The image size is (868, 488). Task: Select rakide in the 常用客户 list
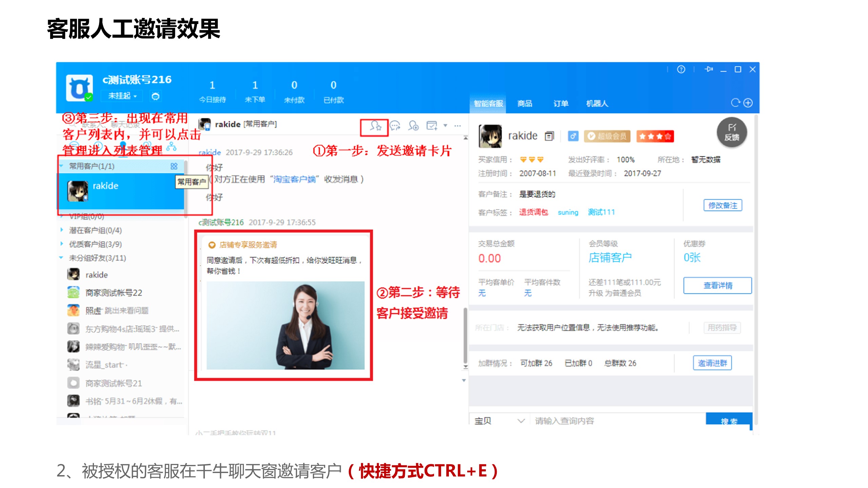coord(120,191)
